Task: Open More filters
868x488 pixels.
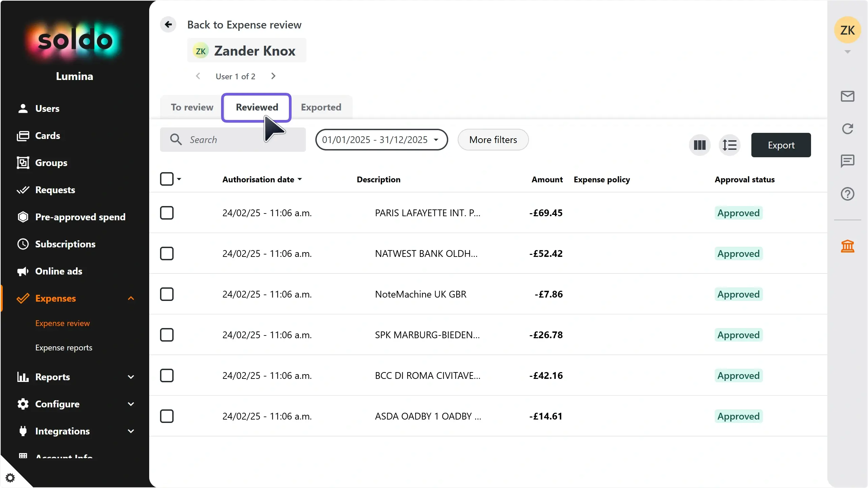Action: (x=493, y=140)
